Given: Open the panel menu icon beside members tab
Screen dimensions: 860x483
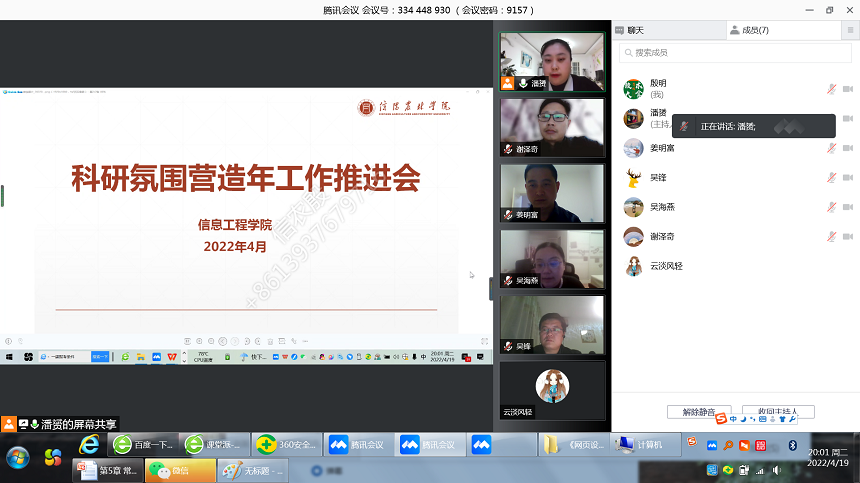Looking at the screenshot, I should click(850, 31).
